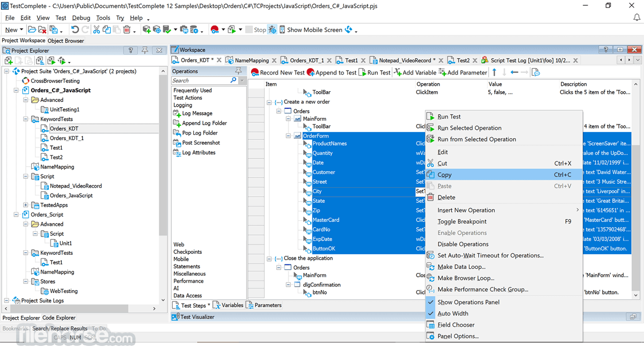Click the Undo arrow in main toolbar
Viewport: 644px width, 362px height.
point(75,29)
